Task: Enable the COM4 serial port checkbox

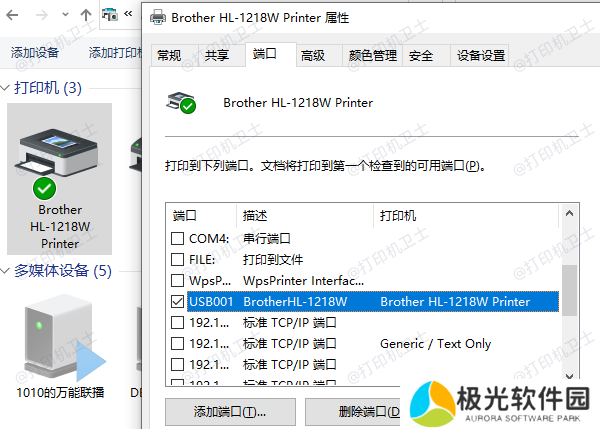Action: (177, 238)
